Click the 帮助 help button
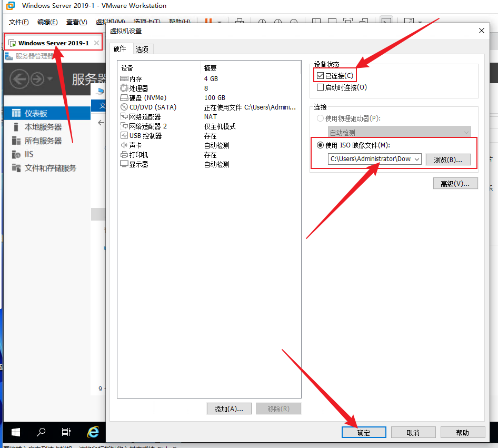 pos(462,432)
